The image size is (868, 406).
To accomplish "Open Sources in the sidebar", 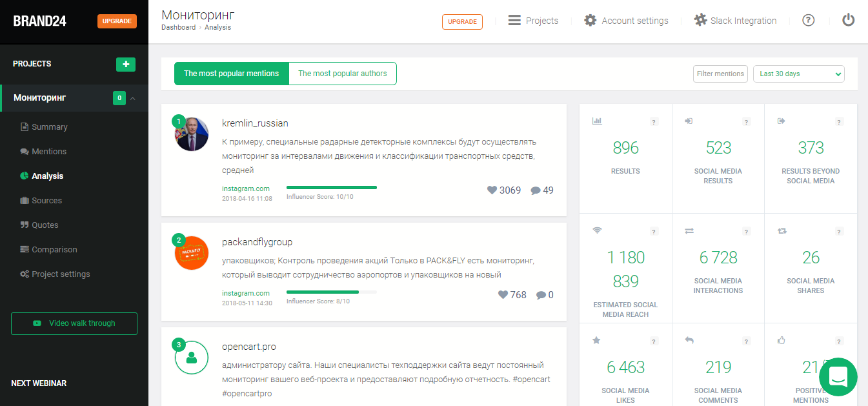I will (47, 201).
